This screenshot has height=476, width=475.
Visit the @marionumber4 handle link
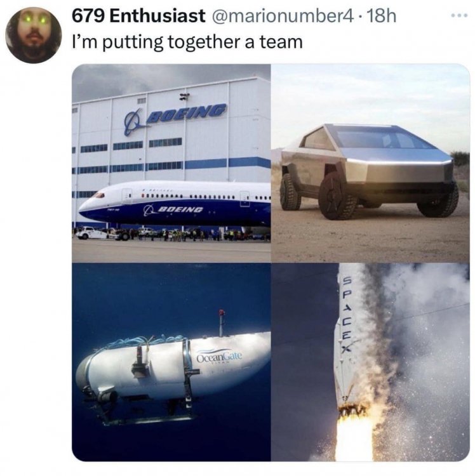coord(281,16)
